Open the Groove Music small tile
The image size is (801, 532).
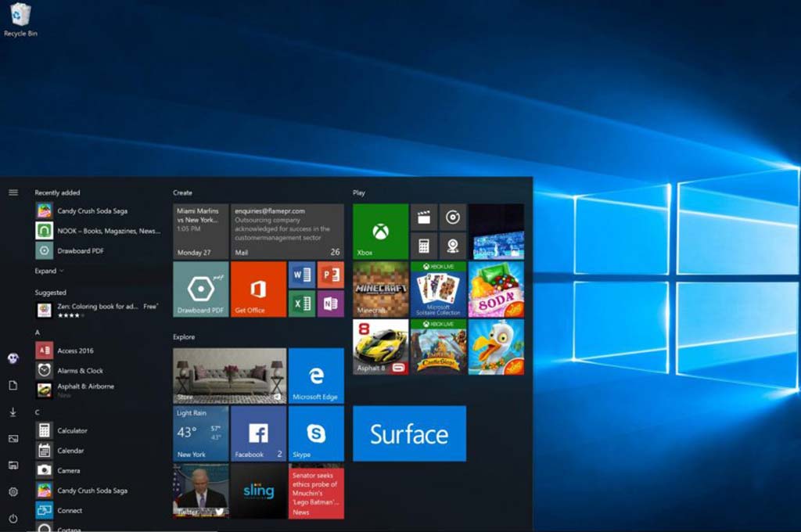pos(453,217)
